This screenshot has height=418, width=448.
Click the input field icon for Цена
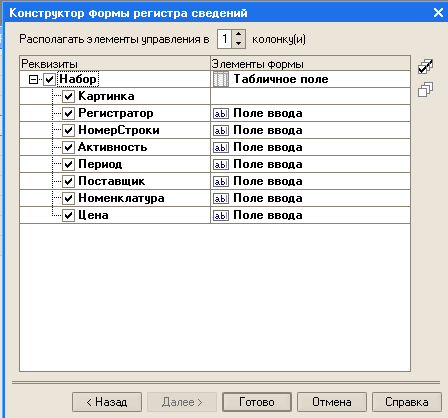(x=221, y=215)
